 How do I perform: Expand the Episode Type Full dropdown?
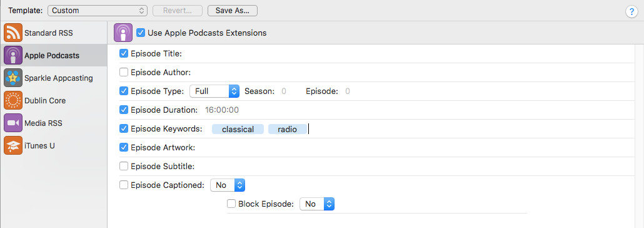(x=214, y=91)
